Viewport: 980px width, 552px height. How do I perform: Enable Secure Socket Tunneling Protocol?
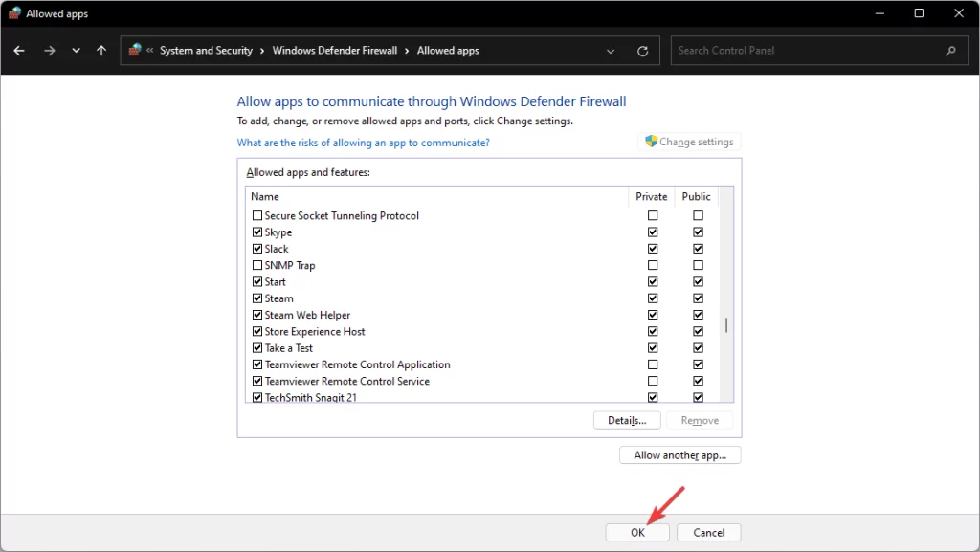pyautogui.click(x=256, y=215)
